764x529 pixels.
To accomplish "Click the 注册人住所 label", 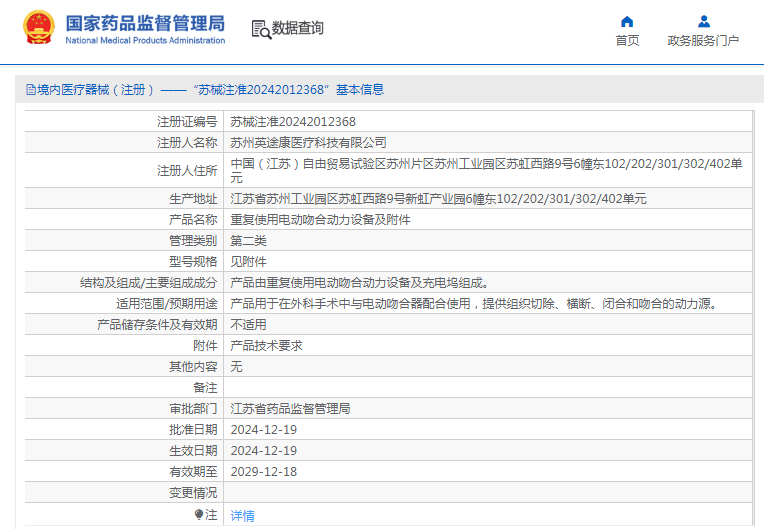I will [x=187, y=170].
